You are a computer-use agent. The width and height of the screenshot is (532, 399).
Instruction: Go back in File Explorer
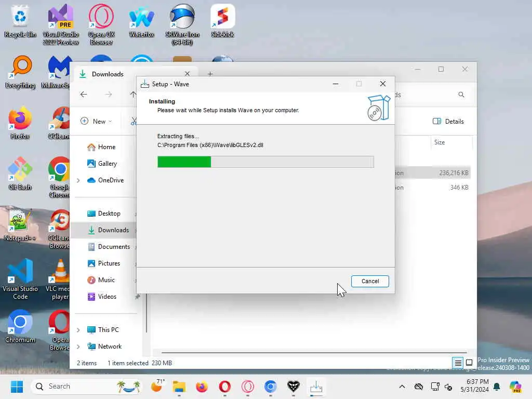coord(84,95)
